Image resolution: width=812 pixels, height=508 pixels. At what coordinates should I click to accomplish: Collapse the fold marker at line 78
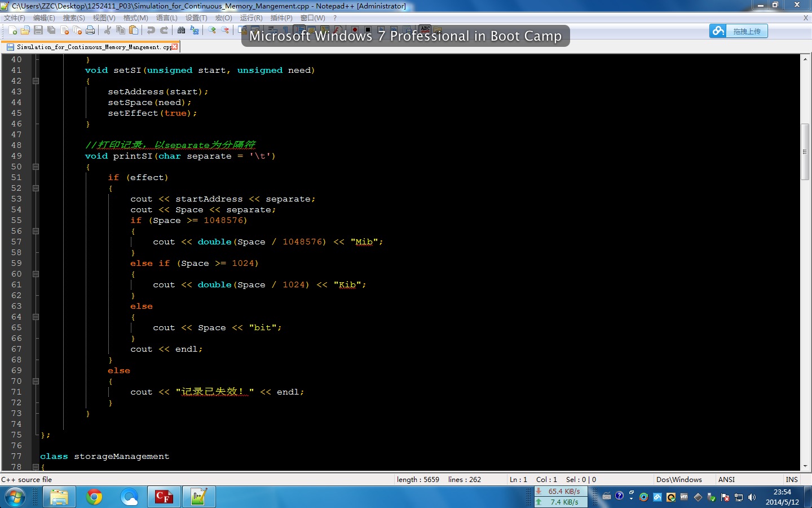[x=36, y=467]
